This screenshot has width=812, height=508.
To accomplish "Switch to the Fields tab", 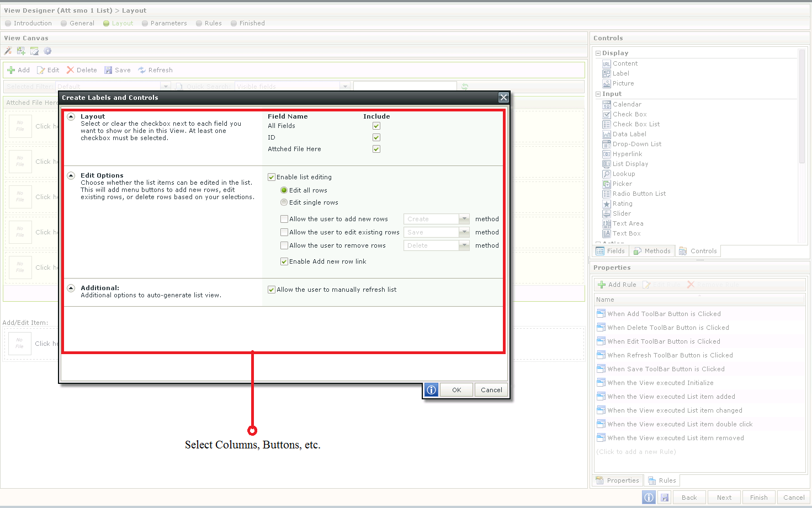I will [x=611, y=251].
